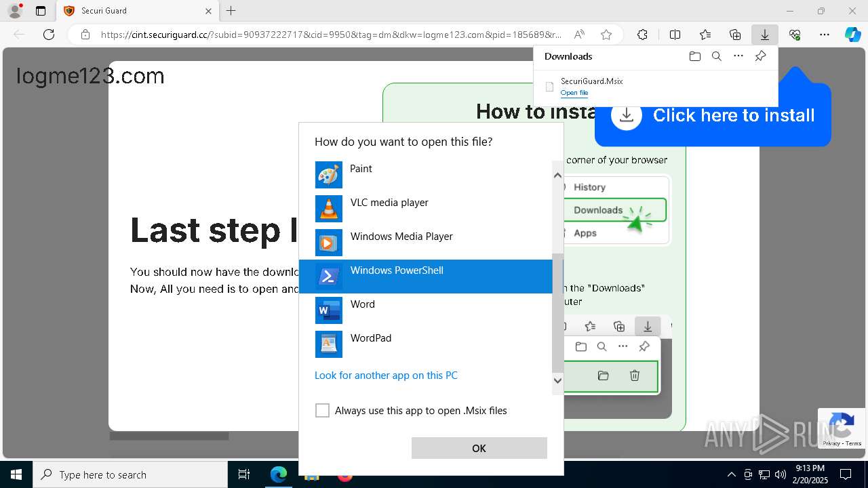Open the Edge profile avatar

pyautogui.click(x=15, y=11)
